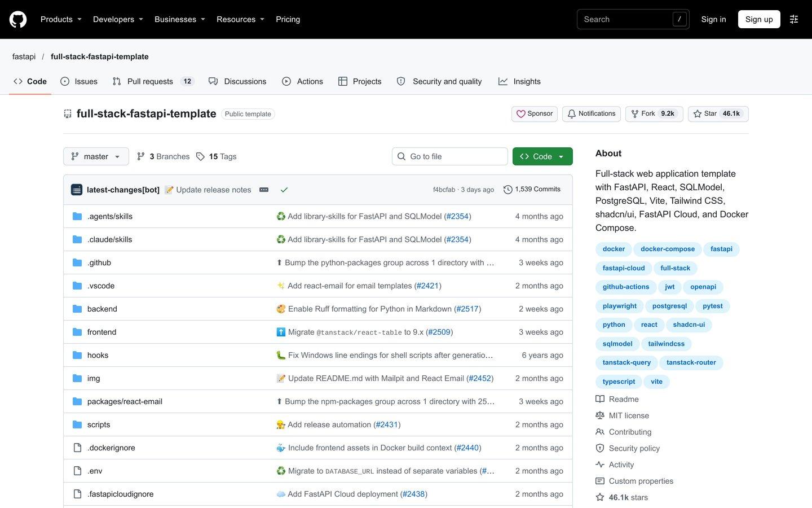Click the Security policy shield icon

600,448
